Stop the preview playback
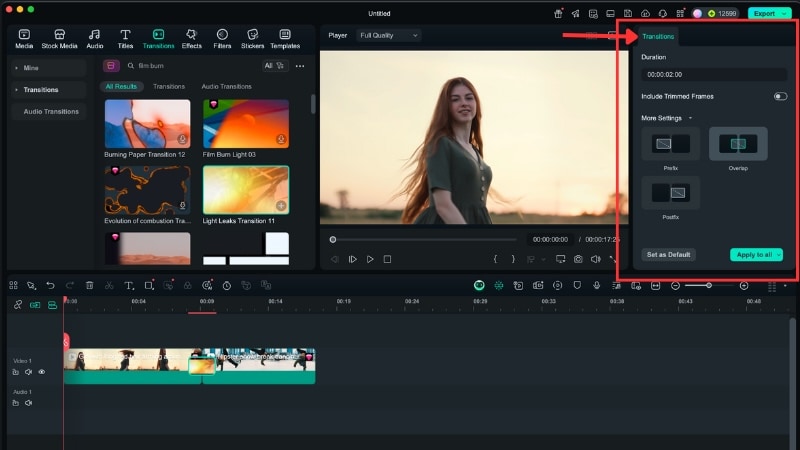The height and width of the screenshot is (450, 800). (x=387, y=259)
